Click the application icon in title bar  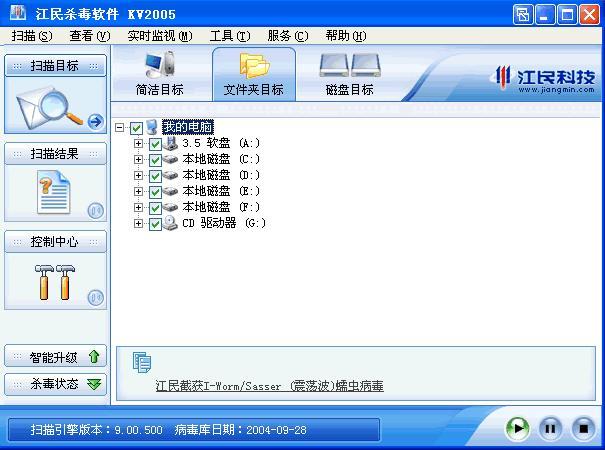point(18,13)
